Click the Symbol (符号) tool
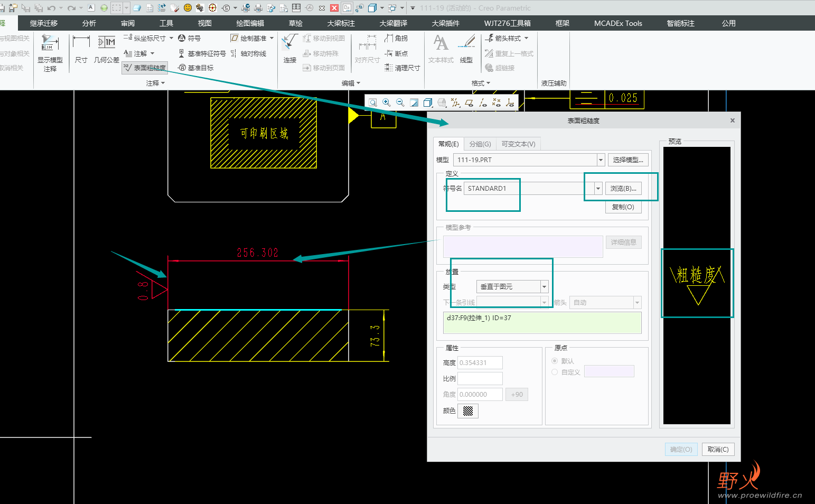Screen dimensions: 815x504 pyautogui.click(x=189, y=38)
